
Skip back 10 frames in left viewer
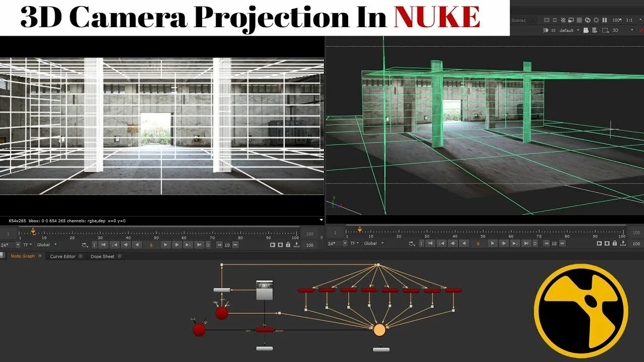tap(219, 245)
